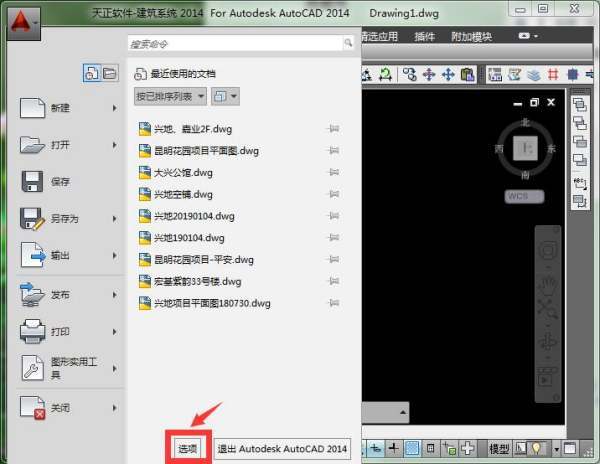The height and width of the screenshot is (464, 600).
Task: Click the blue move arrows icon
Action: [x=448, y=74]
